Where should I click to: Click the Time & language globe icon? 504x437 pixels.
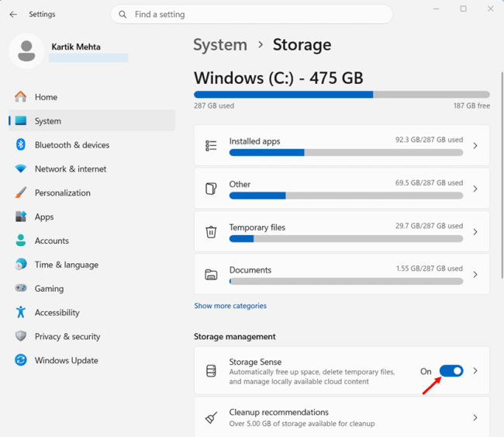coord(21,264)
